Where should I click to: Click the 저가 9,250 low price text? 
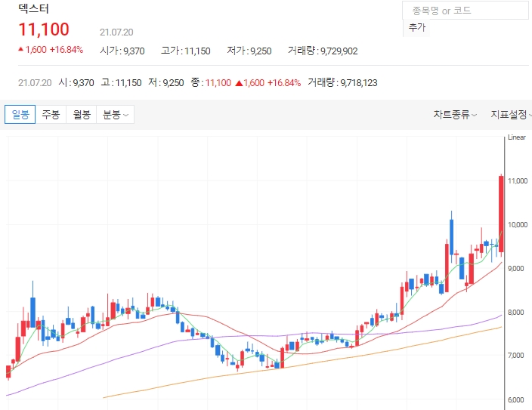pyautogui.click(x=249, y=51)
